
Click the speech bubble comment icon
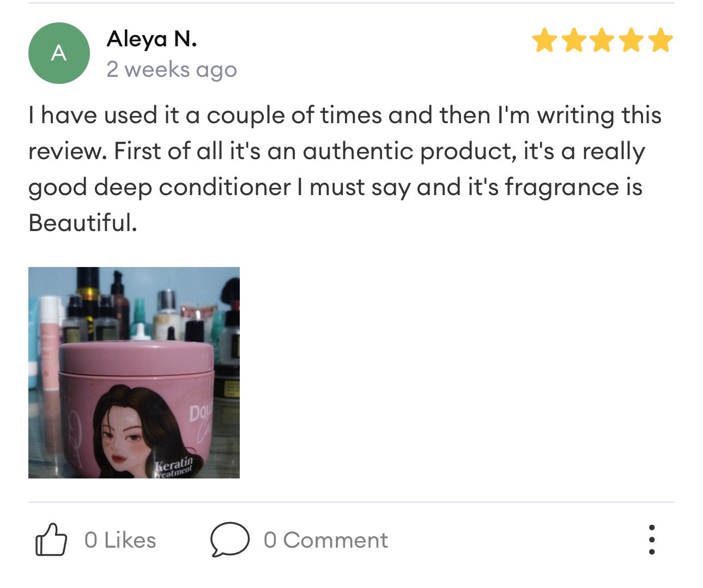pos(229,539)
